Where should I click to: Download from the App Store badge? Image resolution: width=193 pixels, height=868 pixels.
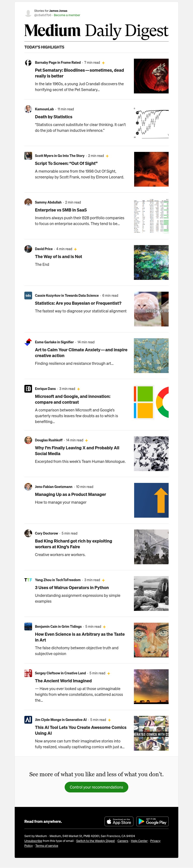(119, 821)
